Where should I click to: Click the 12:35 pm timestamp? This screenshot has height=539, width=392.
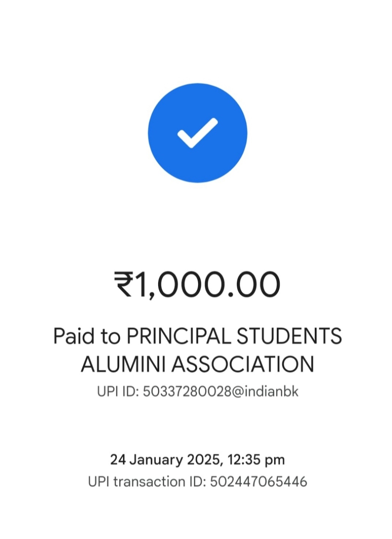point(256,460)
